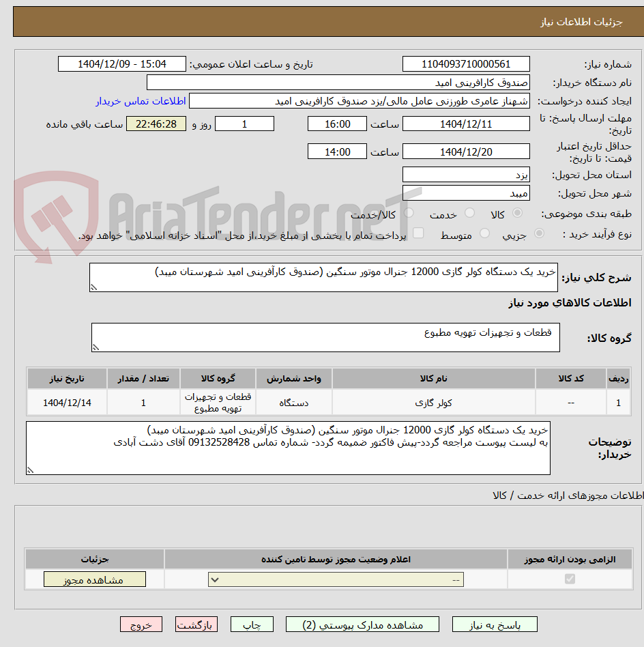Image resolution: width=644 pixels, height=647 pixels.
Task: Click the جزئیات license column header
Action: (94, 559)
